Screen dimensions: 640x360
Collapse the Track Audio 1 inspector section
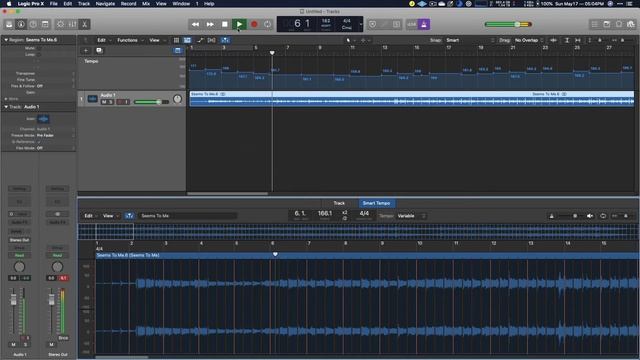click(6, 107)
